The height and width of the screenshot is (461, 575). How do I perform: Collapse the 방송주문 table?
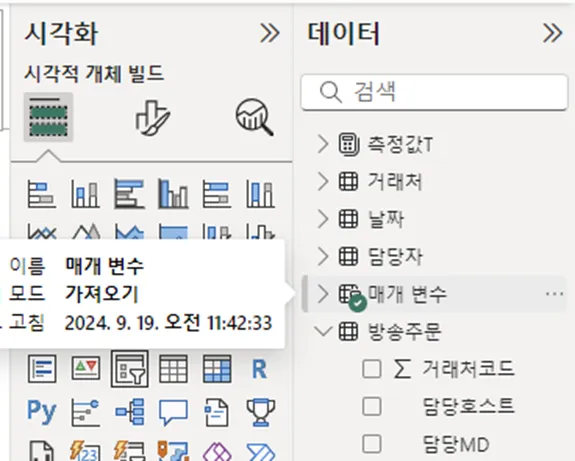[323, 332]
